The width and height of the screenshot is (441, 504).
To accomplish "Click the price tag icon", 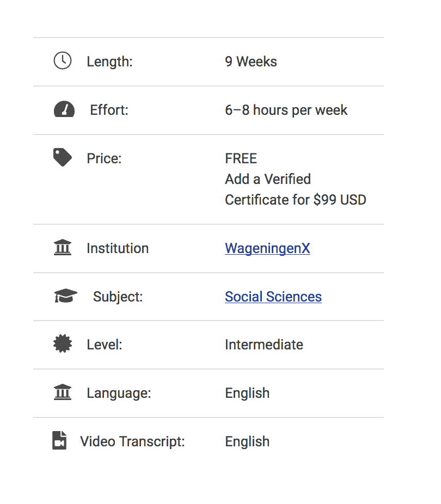I will pos(63,158).
